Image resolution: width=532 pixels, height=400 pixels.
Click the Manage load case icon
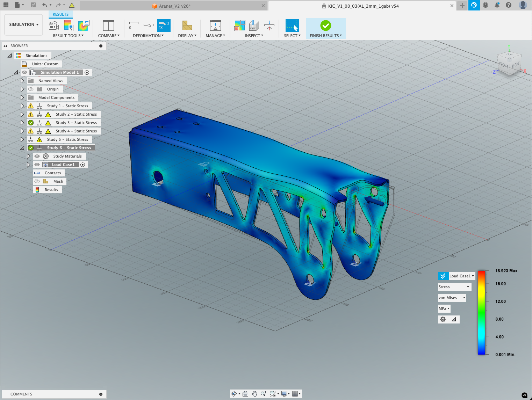tap(215, 26)
